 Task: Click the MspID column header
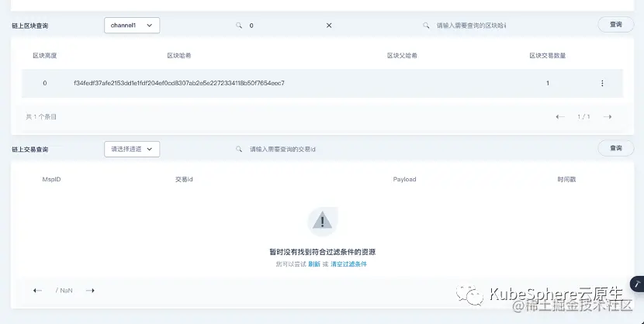pyautogui.click(x=51, y=180)
